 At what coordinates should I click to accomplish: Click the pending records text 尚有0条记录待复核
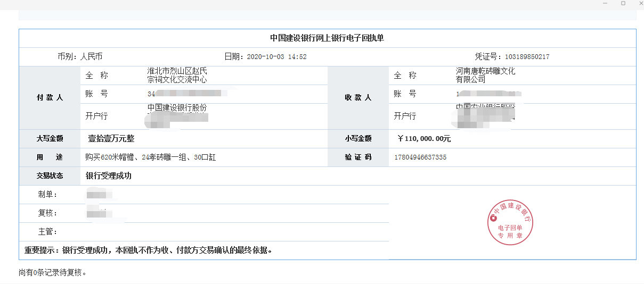[x=53, y=273]
